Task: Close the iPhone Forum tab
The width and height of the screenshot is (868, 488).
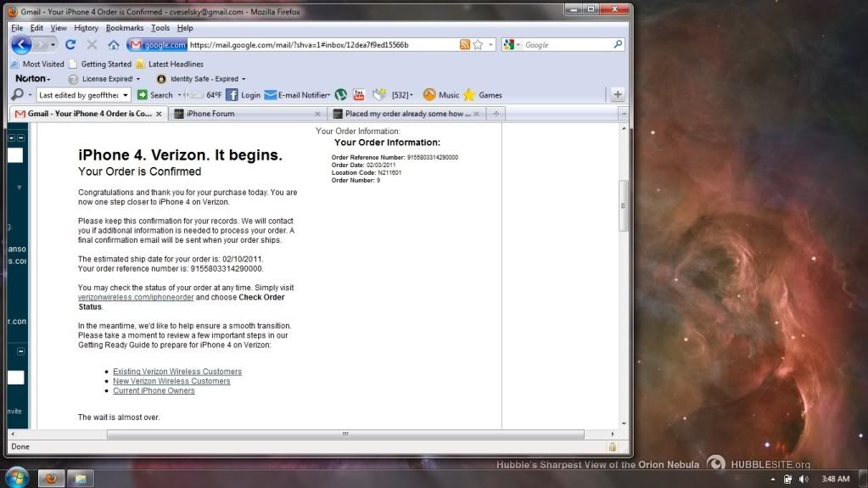Action: click(x=317, y=114)
